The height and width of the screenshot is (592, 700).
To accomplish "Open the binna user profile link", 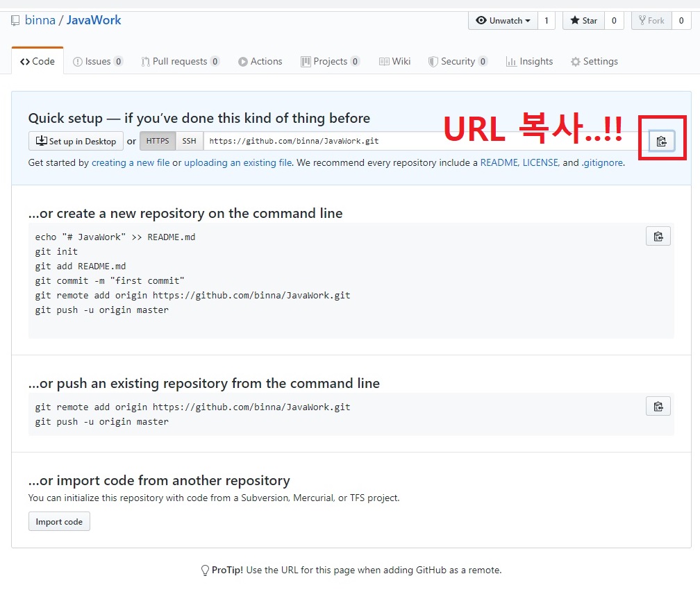I will tap(40, 20).
